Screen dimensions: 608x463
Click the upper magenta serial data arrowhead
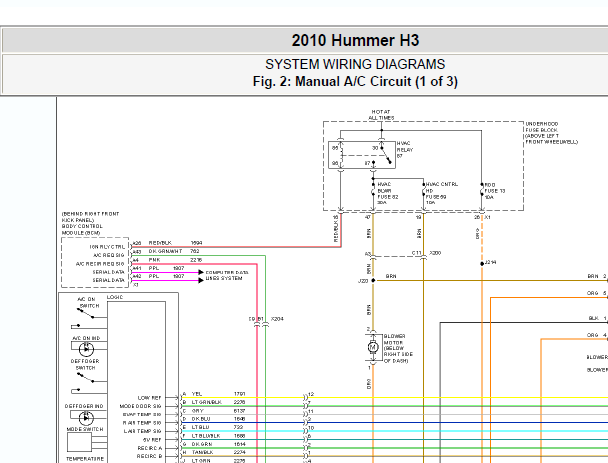pos(201,272)
